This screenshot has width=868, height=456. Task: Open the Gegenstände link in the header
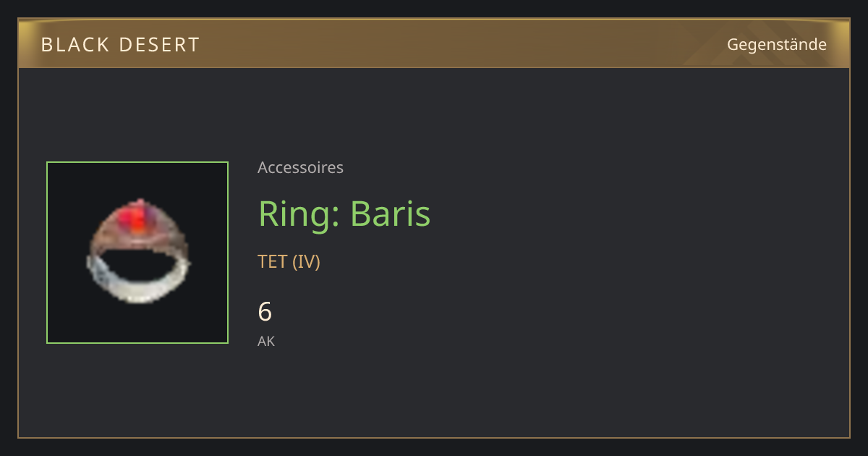pos(776,44)
